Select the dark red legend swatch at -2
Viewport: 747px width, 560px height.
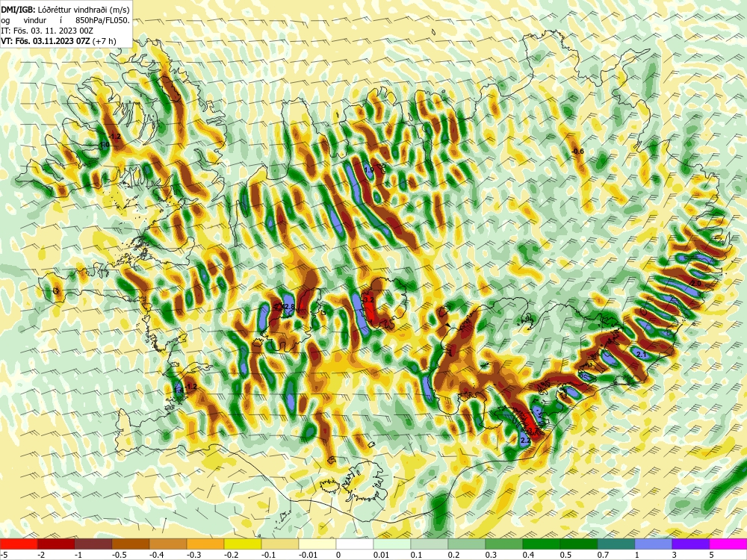pos(56,544)
